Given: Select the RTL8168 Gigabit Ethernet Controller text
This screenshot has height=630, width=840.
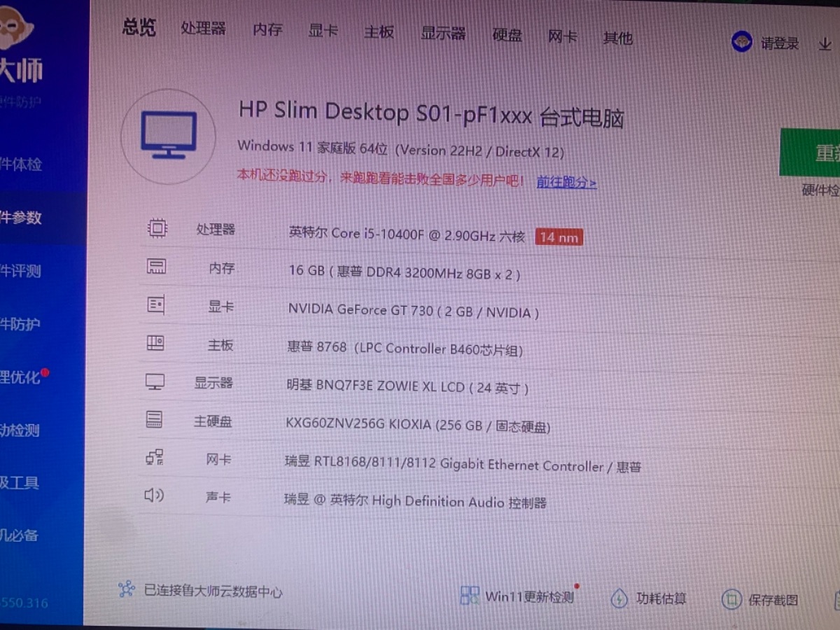Looking at the screenshot, I should (x=463, y=464).
